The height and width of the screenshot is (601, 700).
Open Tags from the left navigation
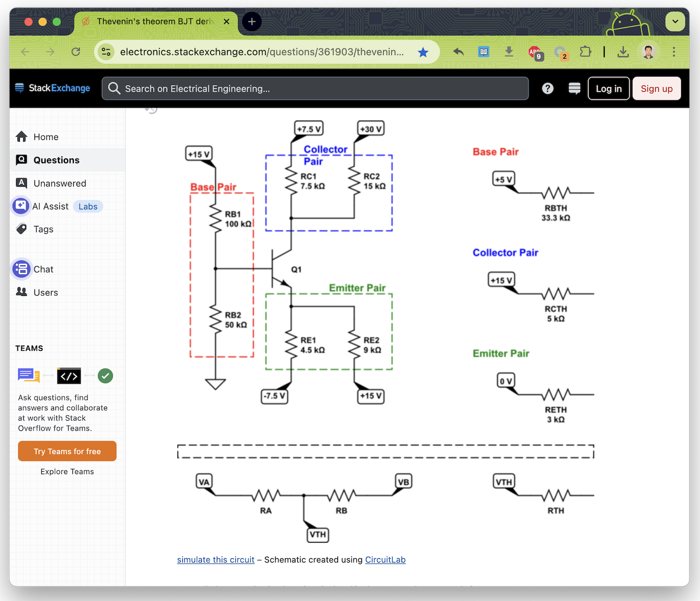click(43, 229)
